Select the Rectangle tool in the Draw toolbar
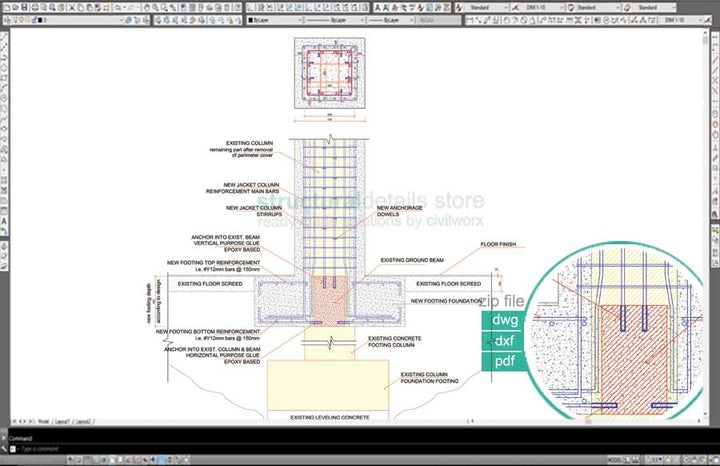This screenshot has height=466, width=720. tap(4, 78)
